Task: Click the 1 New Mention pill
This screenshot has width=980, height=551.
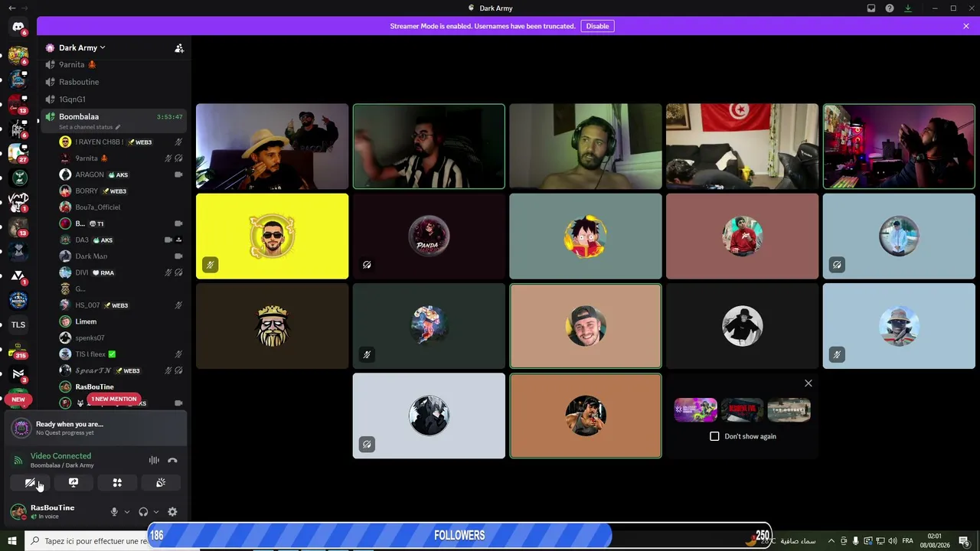Action: pyautogui.click(x=113, y=399)
